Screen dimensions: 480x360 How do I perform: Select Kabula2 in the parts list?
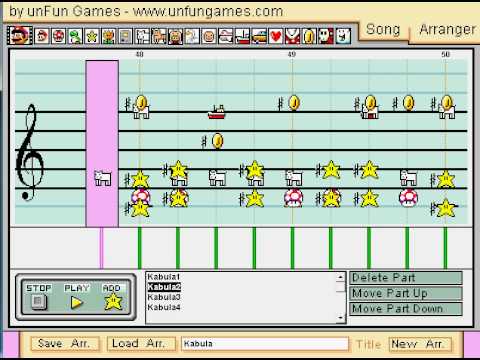click(164, 287)
